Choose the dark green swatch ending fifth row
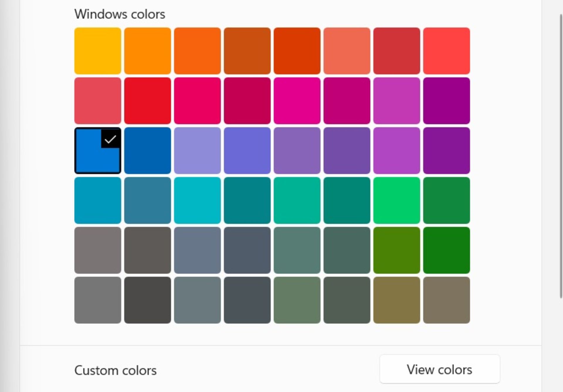This screenshot has width=563, height=392. (x=447, y=250)
